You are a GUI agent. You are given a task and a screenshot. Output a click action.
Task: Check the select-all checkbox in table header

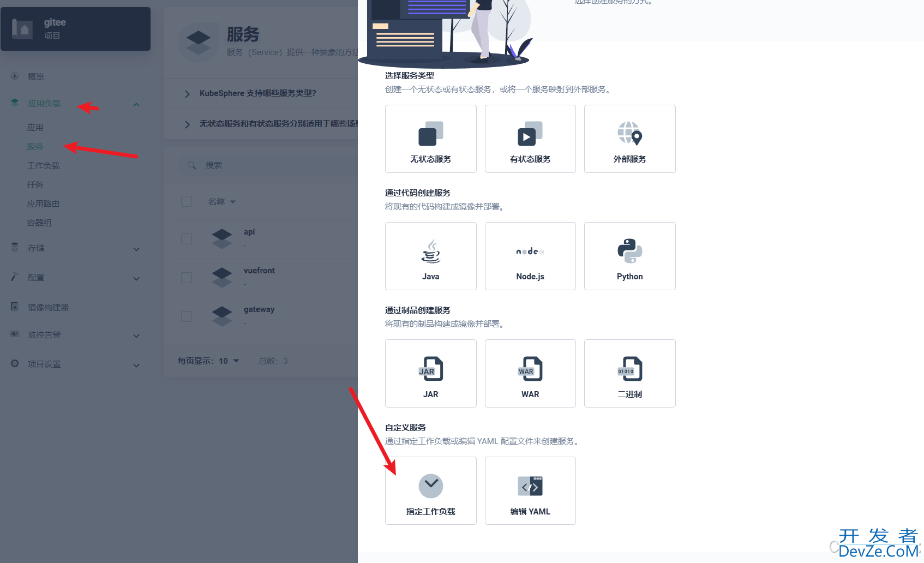187,201
